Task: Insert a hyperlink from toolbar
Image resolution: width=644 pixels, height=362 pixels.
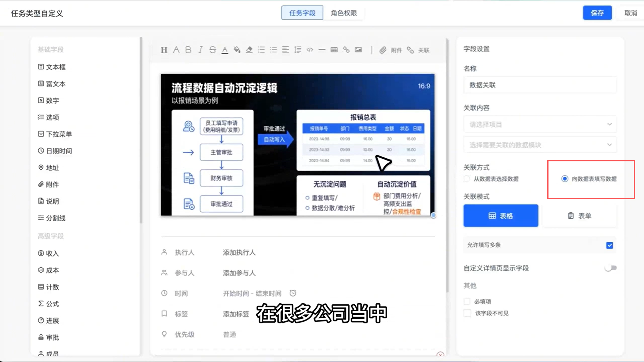Action: tap(346, 50)
